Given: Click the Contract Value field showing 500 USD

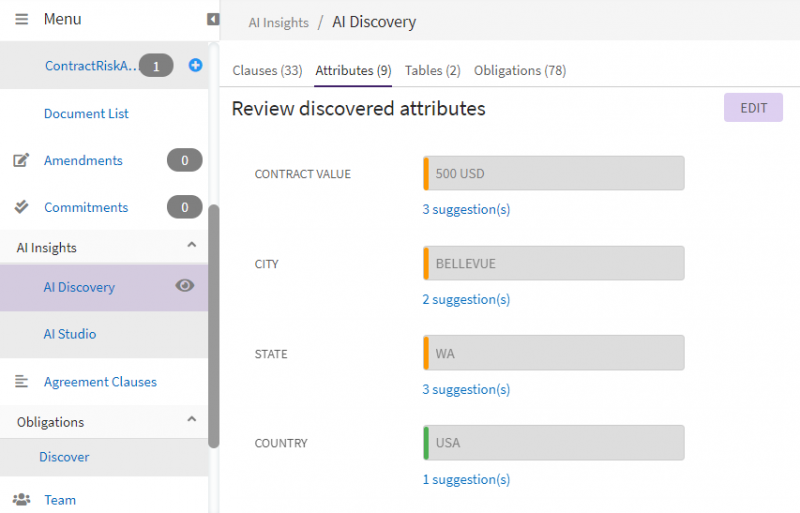Looking at the screenshot, I should point(554,173).
